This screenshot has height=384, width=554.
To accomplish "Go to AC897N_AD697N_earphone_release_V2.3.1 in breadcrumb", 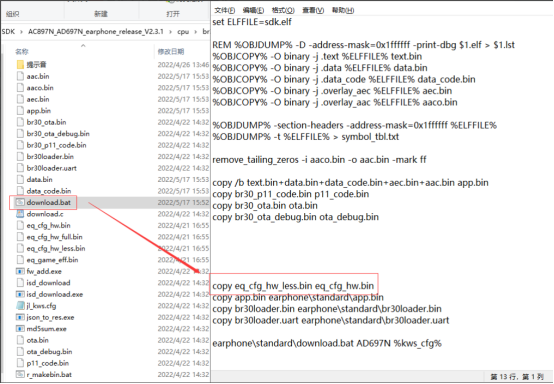I will pos(96,32).
